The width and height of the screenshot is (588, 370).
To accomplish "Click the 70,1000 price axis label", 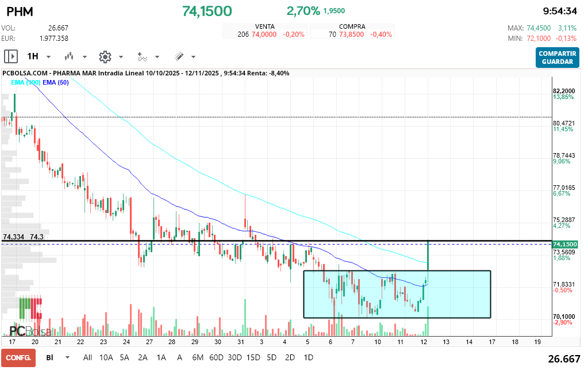I will 564,316.
